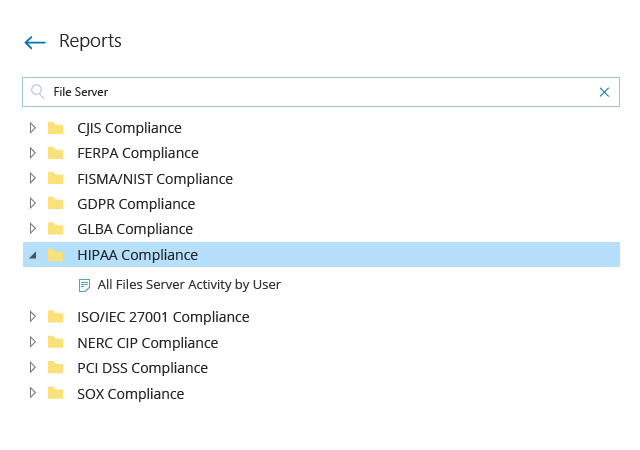Expand the FERPA Compliance folder
640x450 pixels.
click(33, 153)
